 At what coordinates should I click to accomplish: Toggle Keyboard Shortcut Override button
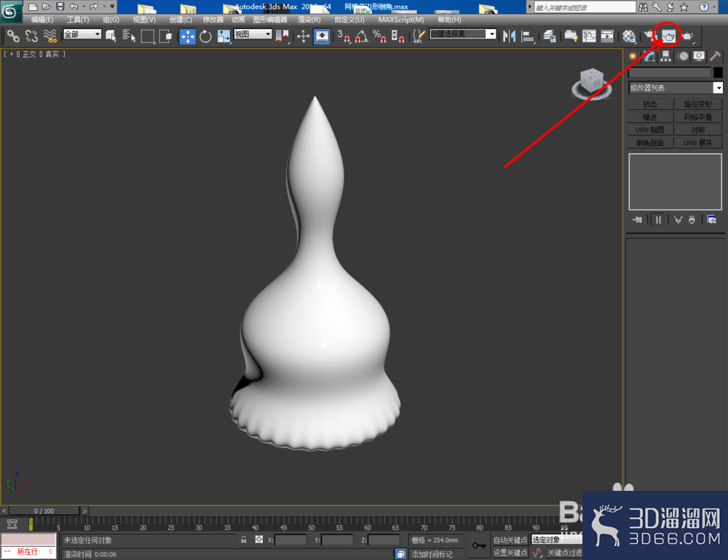(x=322, y=36)
